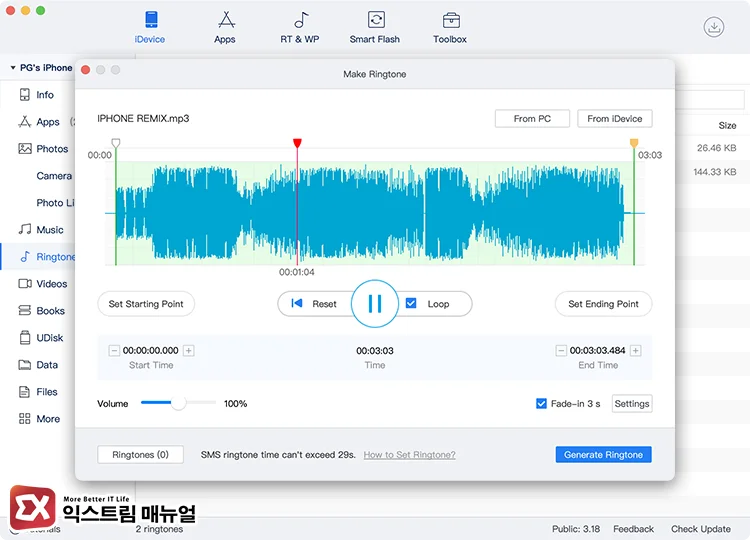Increase start time with plus stepper
Image resolution: width=750 pixels, height=540 pixels.
pyautogui.click(x=189, y=351)
